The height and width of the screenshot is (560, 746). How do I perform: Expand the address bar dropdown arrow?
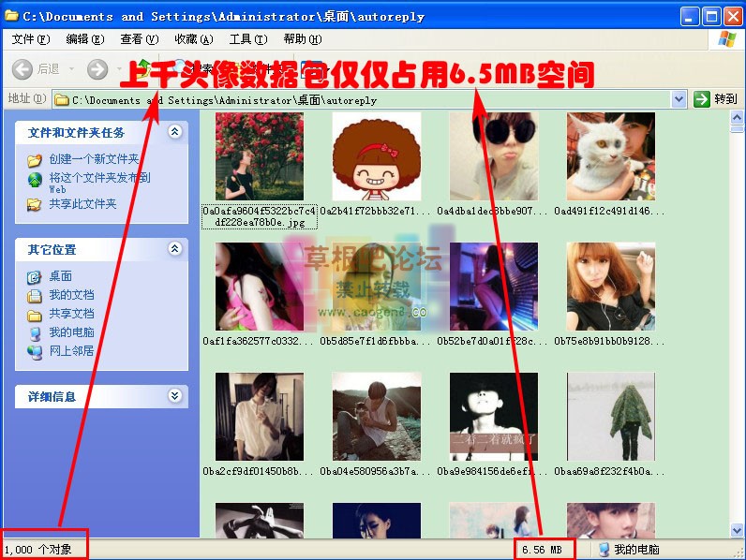tap(679, 100)
